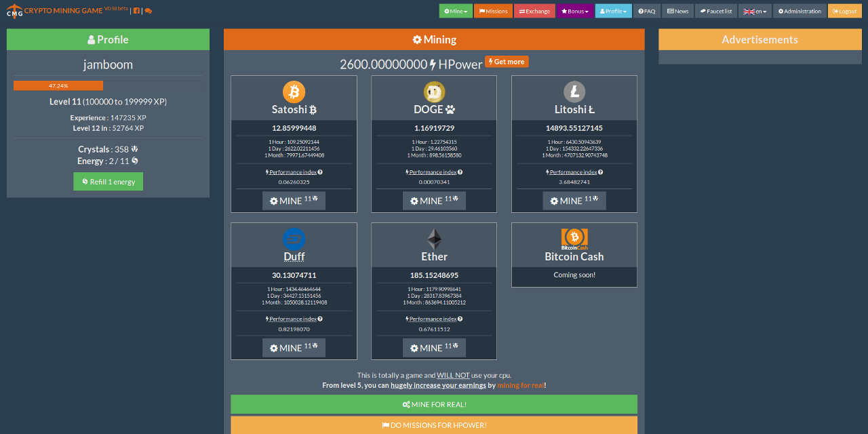868x434 pixels.
Task: Click Refill 1 energy button
Action: click(108, 182)
